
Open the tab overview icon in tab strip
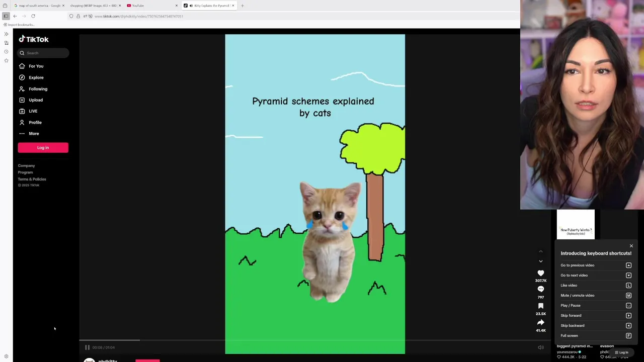[x=5, y=6]
